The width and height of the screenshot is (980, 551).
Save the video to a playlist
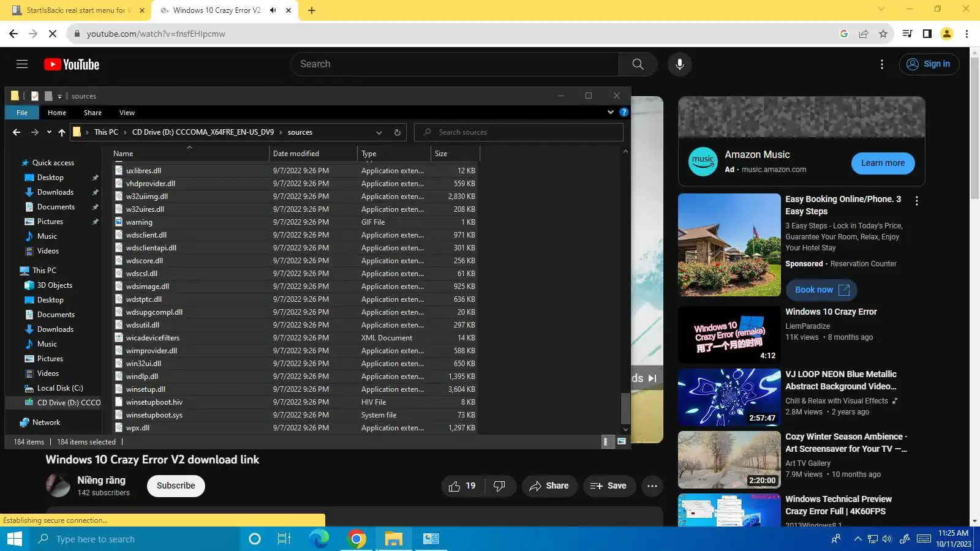coord(609,486)
